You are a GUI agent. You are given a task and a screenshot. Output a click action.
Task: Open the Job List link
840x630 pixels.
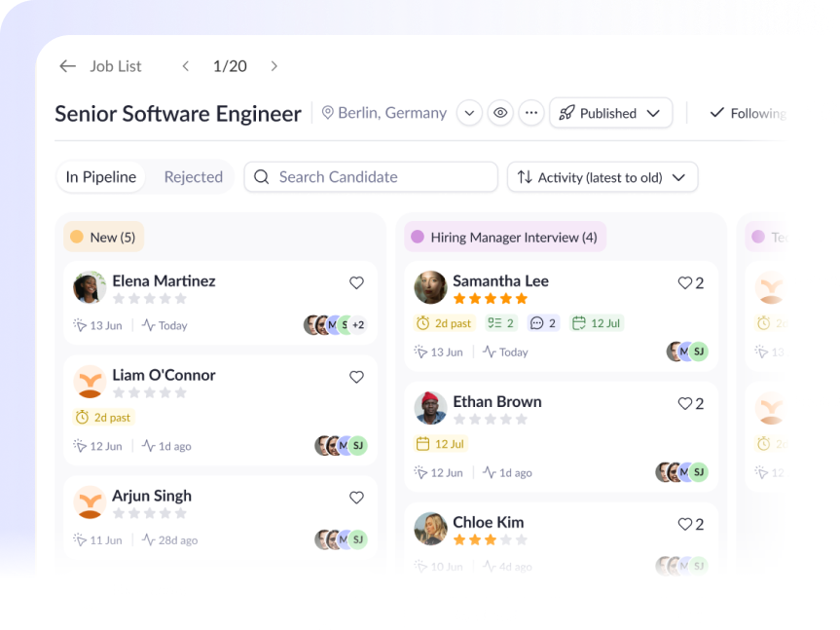click(x=115, y=66)
